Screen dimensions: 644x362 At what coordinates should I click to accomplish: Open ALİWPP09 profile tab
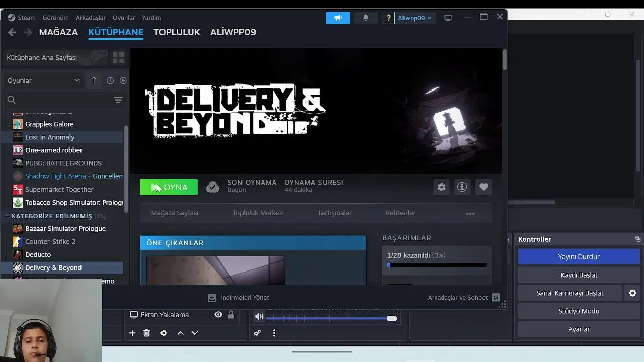(233, 32)
